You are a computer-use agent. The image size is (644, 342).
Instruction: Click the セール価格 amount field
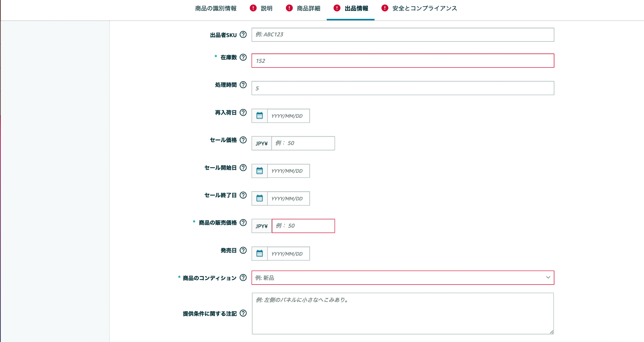(303, 143)
